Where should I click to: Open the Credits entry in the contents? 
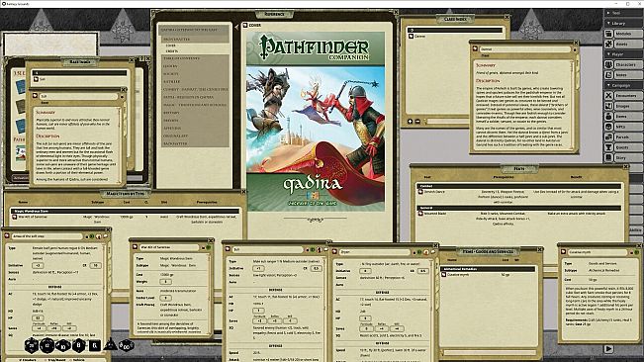pos(172,51)
